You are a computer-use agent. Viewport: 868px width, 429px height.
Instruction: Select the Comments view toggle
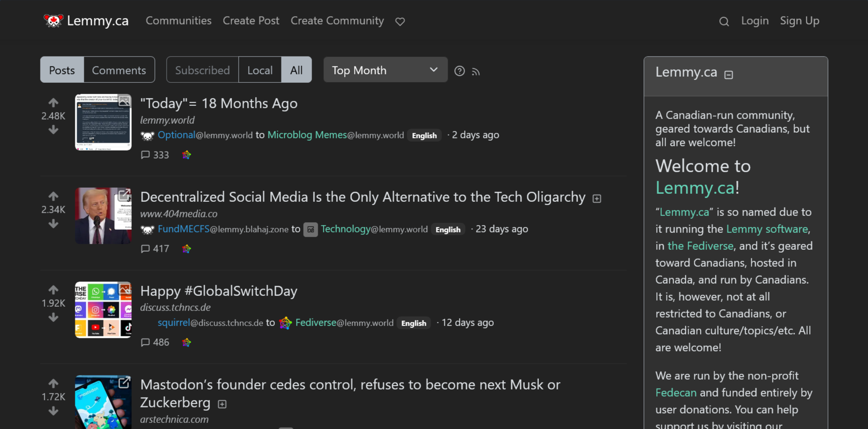point(119,70)
